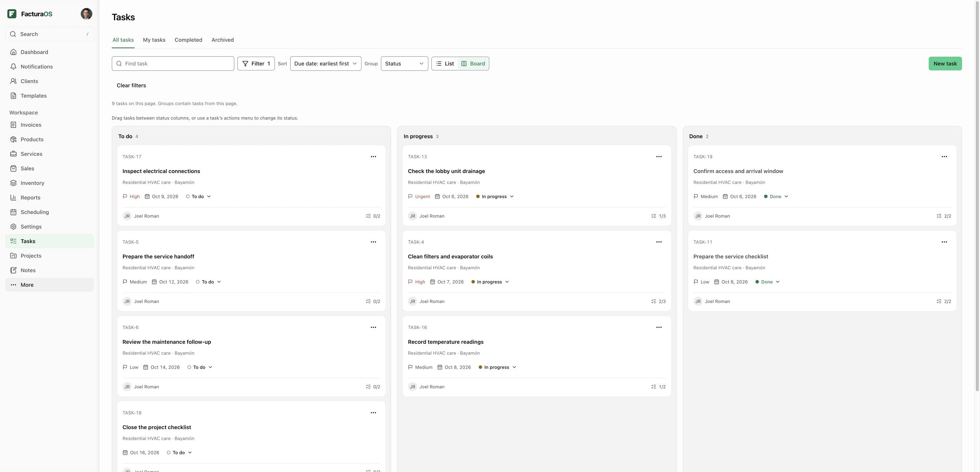Click the New task button
980x472 pixels.
[945, 64]
